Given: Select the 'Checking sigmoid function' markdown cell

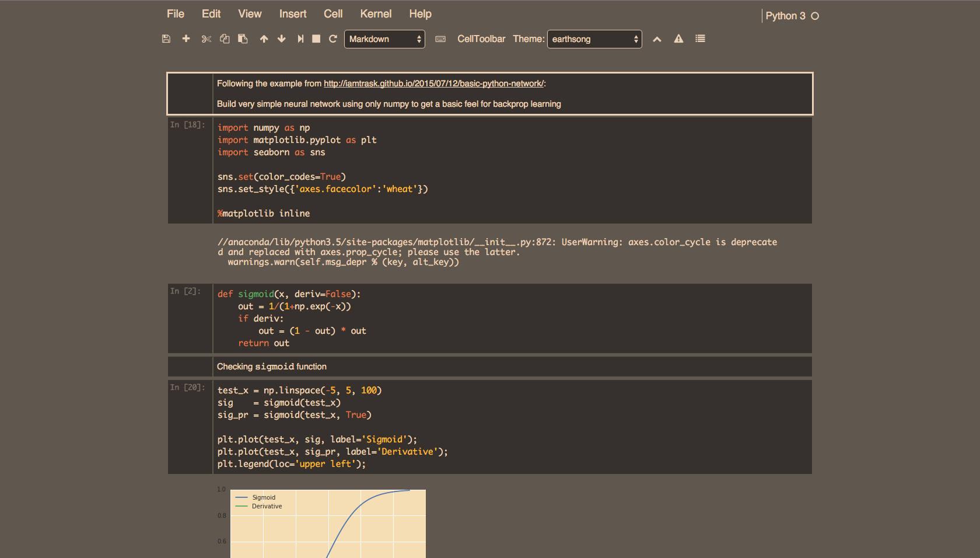Looking at the screenshot, I should click(x=490, y=367).
